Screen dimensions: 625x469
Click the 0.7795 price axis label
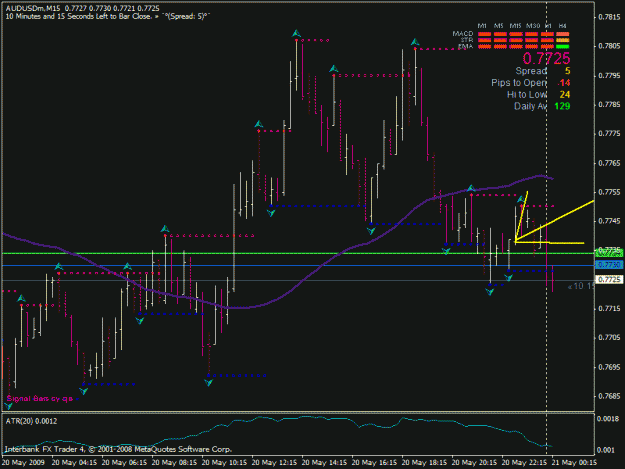[x=609, y=76]
